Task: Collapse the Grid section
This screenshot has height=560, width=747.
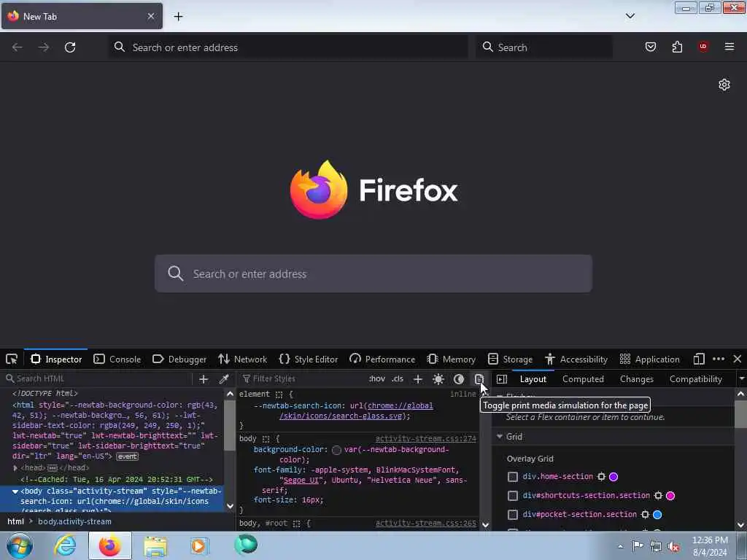Action: pos(500,437)
